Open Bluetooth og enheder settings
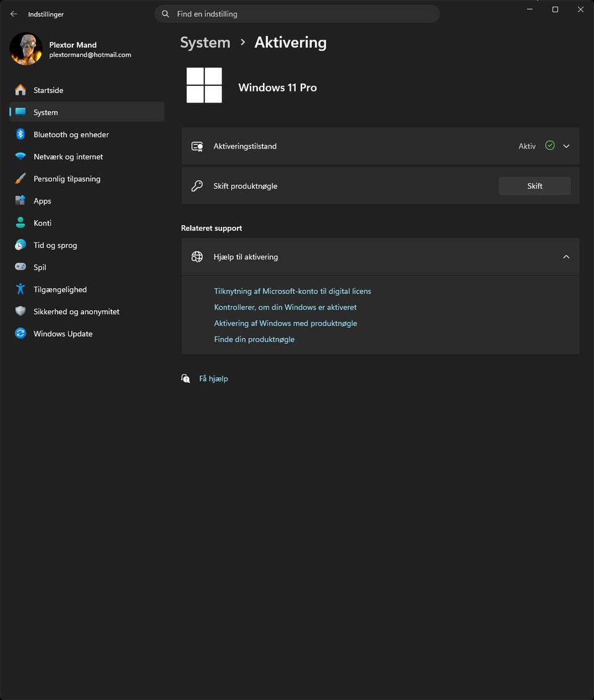 [x=87, y=134]
